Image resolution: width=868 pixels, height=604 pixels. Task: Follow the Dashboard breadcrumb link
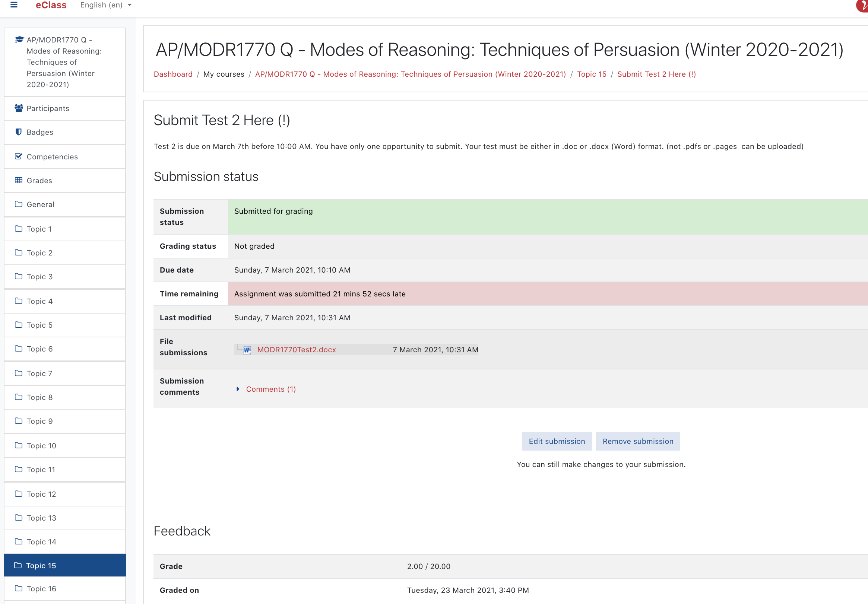[173, 74]
